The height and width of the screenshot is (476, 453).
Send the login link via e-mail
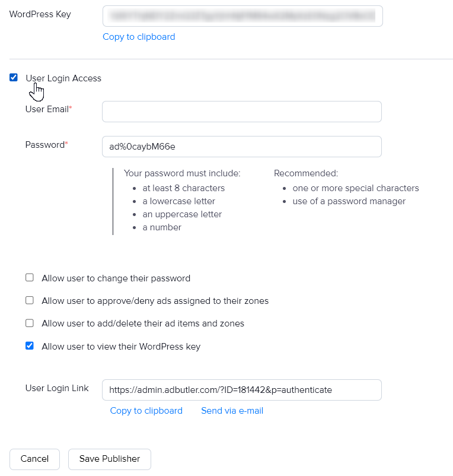pos(232,411)
